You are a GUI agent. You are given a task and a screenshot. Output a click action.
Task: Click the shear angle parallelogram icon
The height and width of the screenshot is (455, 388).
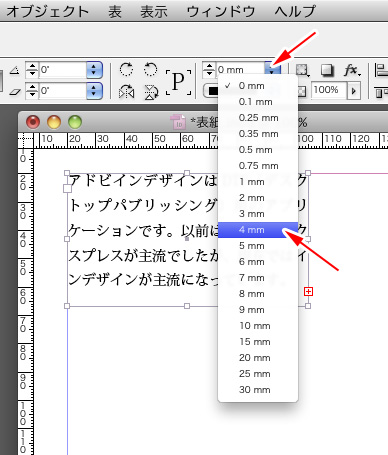(x=14, y=92)
